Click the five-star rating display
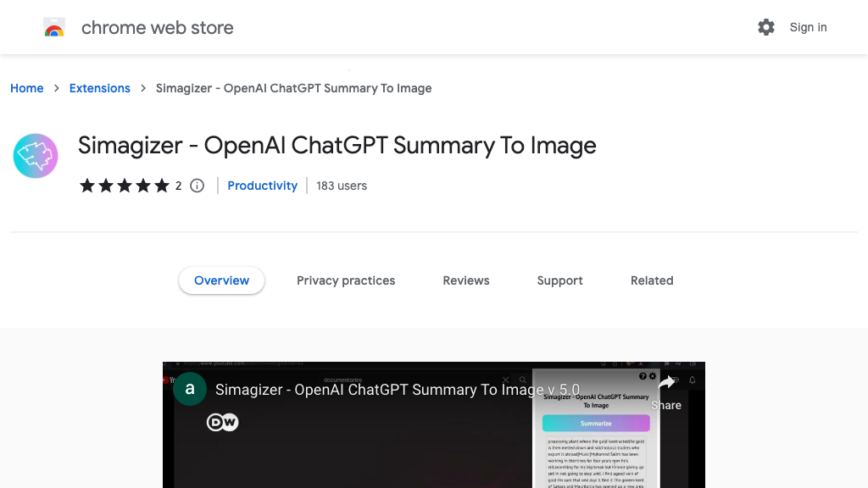The image size is (868, 488). (125, 186)
